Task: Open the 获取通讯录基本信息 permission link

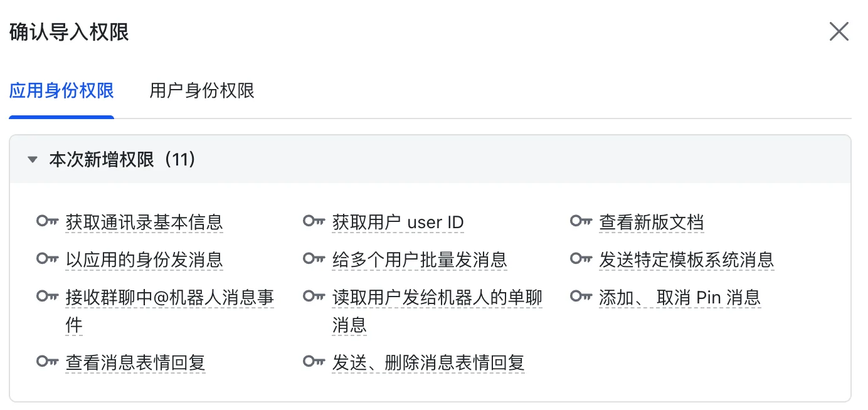Action: [144, 222]
